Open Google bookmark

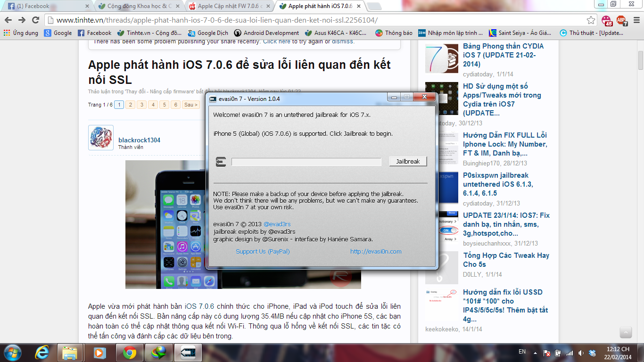point(58,33)
